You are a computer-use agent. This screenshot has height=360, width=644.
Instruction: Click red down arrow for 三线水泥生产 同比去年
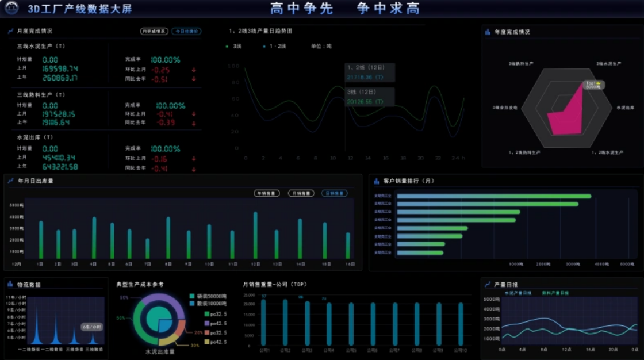[x=194, y=79]
